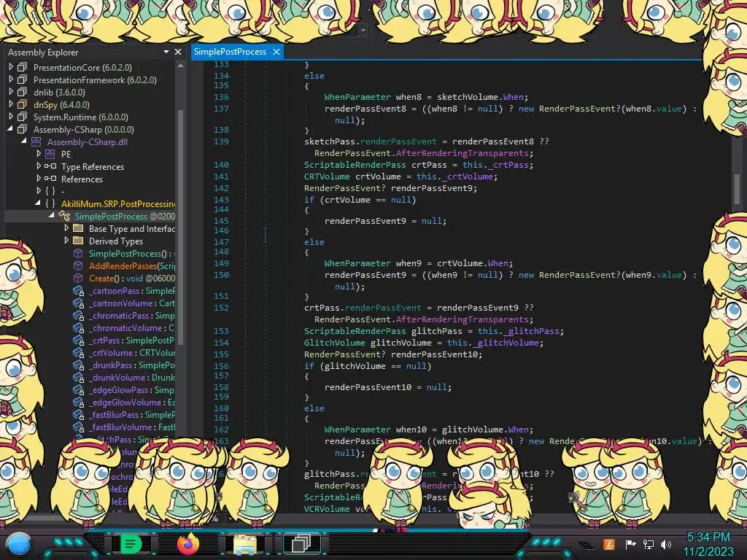Image resolution: width=747 pixels, height=560 pixels.
Task: Select the AddRenderPasses method in the tree
Action: (132, 265)
